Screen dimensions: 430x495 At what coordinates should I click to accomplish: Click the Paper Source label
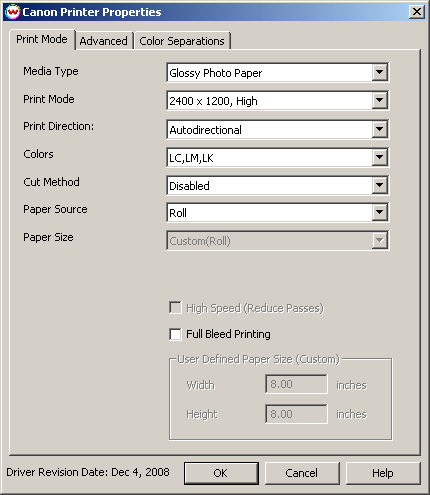(55, 209)
